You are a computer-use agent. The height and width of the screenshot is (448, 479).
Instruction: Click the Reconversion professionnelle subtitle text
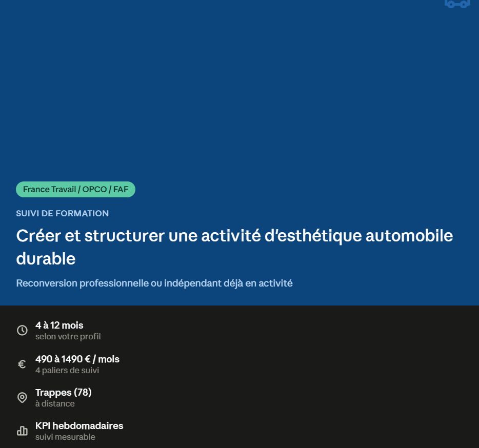(154, 283)
